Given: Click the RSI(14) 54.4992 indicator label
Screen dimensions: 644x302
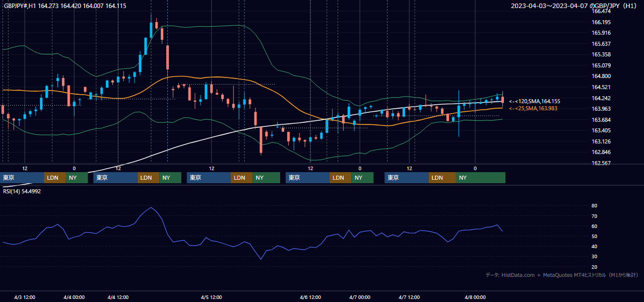Looking at the screenshot, I should 22,191.
